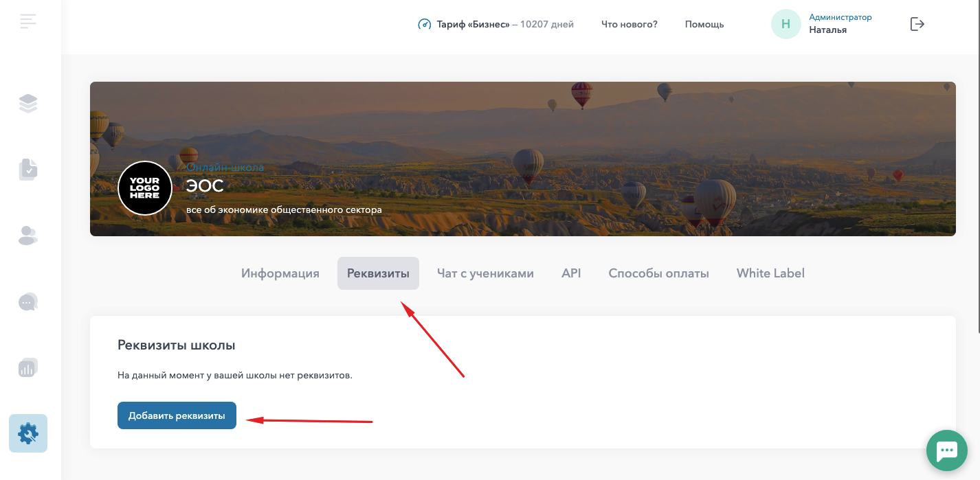Image resolution: width=980 pixels, height=480 pixels.
Task: Open the messages chat icon in the sidebar
Action: coord(28,301)
